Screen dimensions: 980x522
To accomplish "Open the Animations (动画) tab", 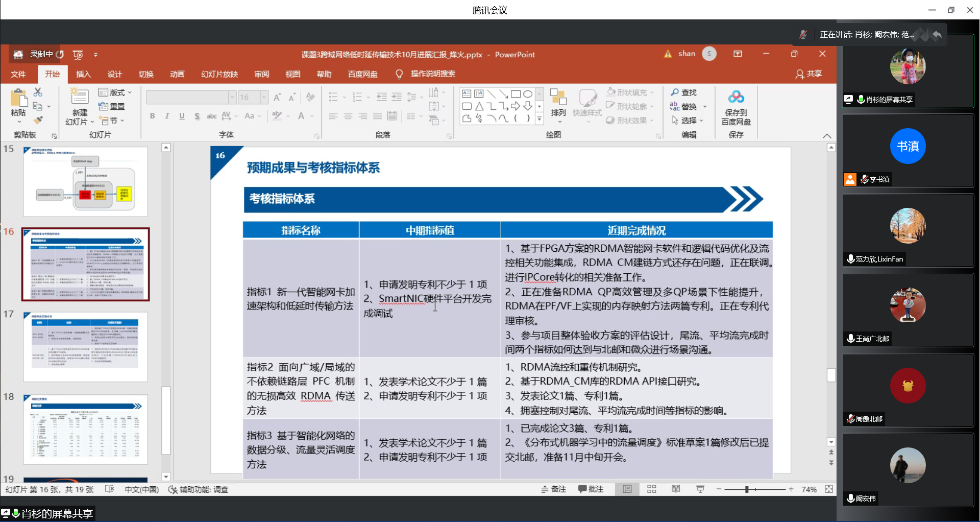I will [x=177, y=74].
